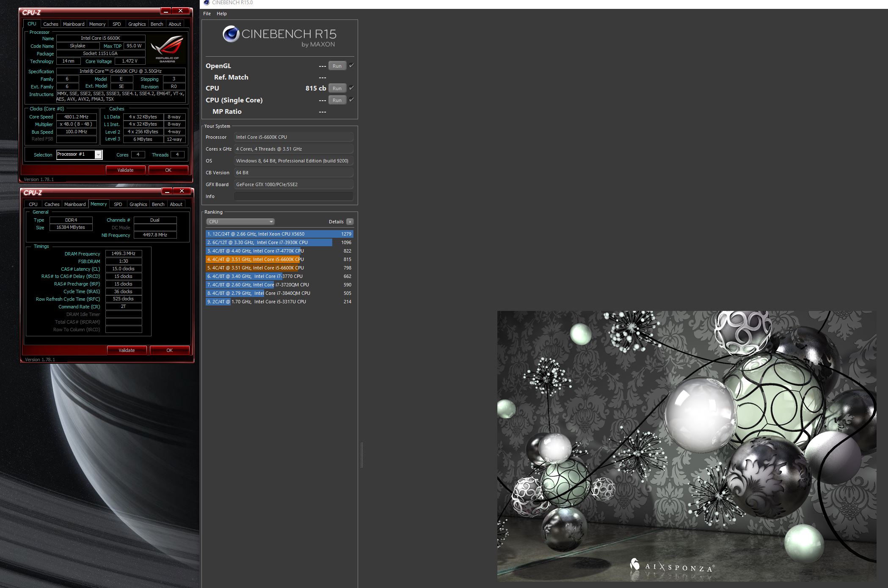Click the memory Size value 16384 MBytes
The height and width of the screenshot is (588, 888).
coord(71,227)
